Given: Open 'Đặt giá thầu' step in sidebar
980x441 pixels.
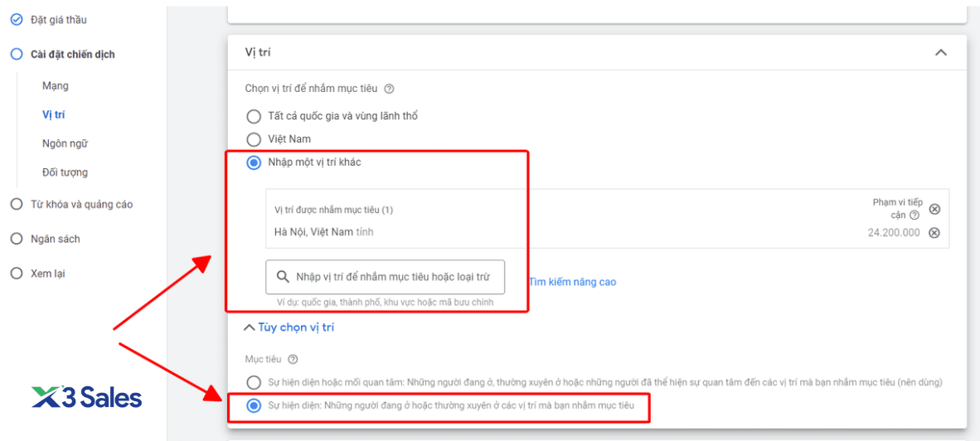Looking at the screenshot, I should [x=59, y=20].
